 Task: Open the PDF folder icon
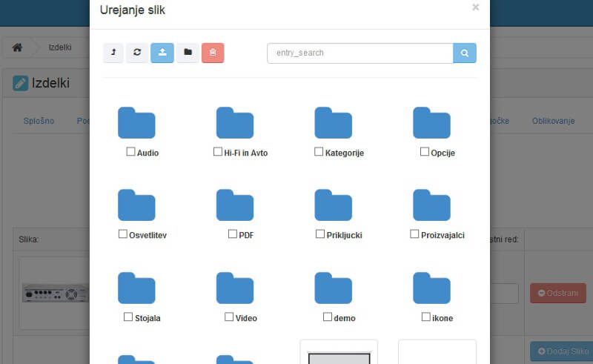click(235, 205)
